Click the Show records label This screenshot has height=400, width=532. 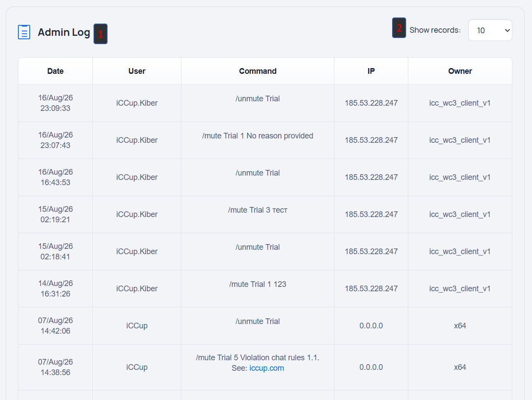click(435, 30)
